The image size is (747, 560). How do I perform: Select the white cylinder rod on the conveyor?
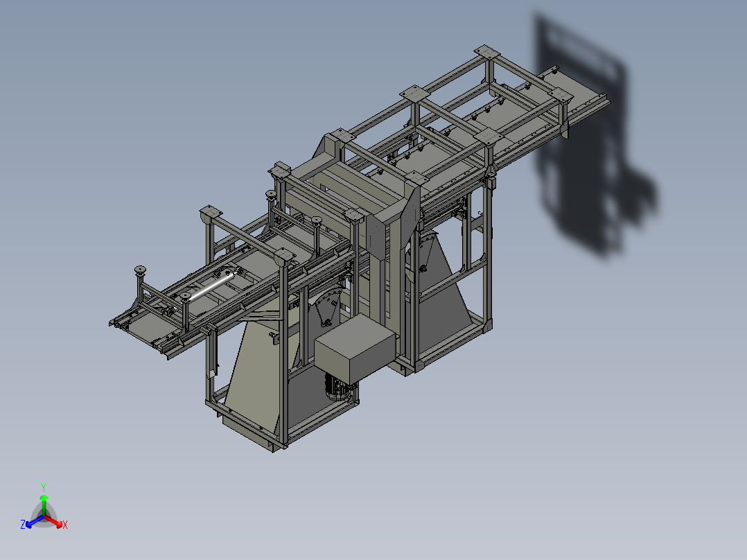pos(211,286)
